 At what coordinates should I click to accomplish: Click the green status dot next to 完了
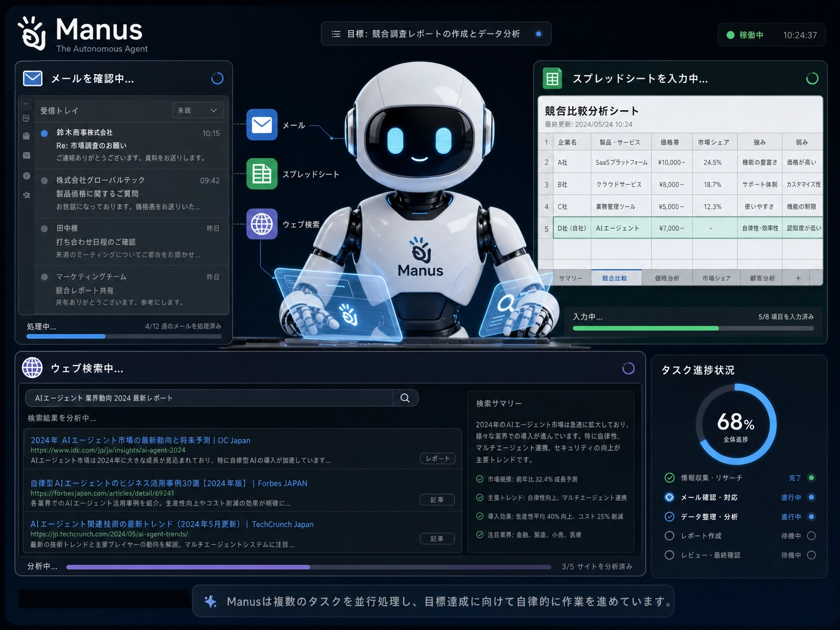pyautogui.click(x=811, y=477)
